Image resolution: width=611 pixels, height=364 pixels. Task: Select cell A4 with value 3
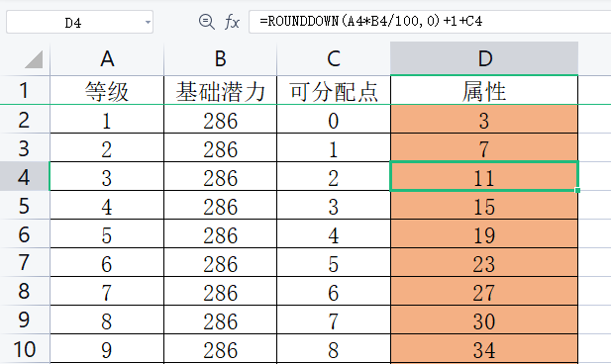click(107, 176)
